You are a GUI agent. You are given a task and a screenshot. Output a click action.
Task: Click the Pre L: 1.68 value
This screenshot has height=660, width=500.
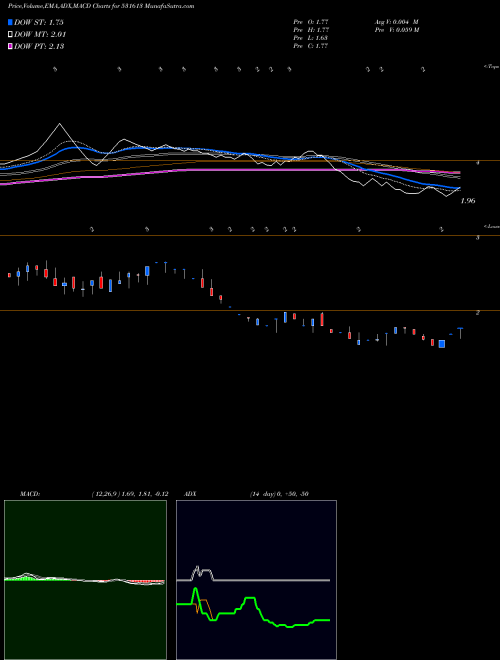coord(311,38)
